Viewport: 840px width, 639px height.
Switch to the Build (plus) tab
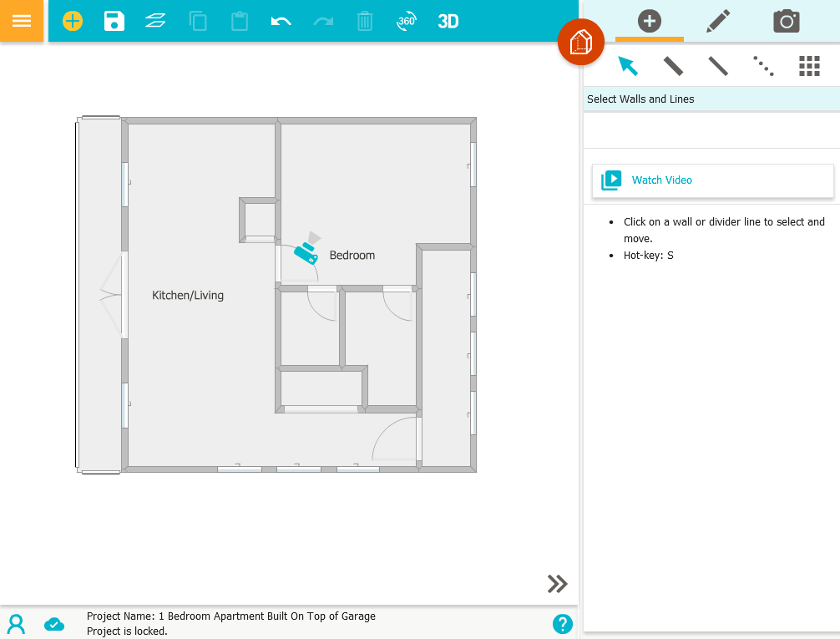[x=650, y=21]
